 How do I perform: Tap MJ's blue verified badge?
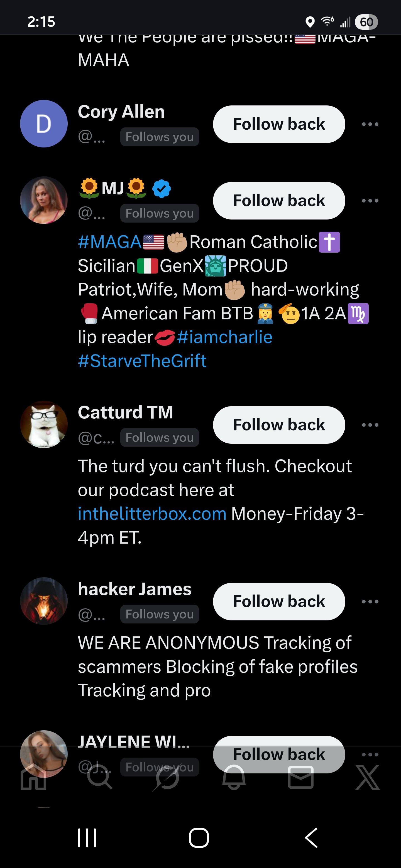162,188
